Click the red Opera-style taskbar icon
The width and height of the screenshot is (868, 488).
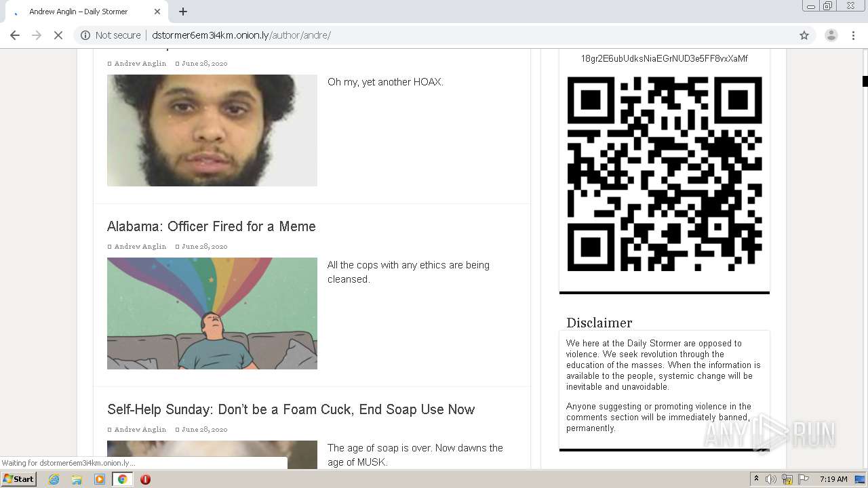(x=145, y=479)
